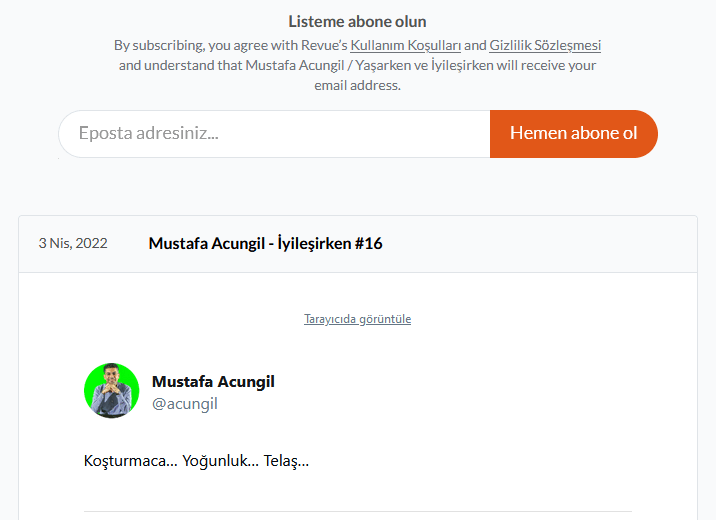716x520 pixels.
Task: Open the Kullanım Koşulları link
Action: (405, 45)
